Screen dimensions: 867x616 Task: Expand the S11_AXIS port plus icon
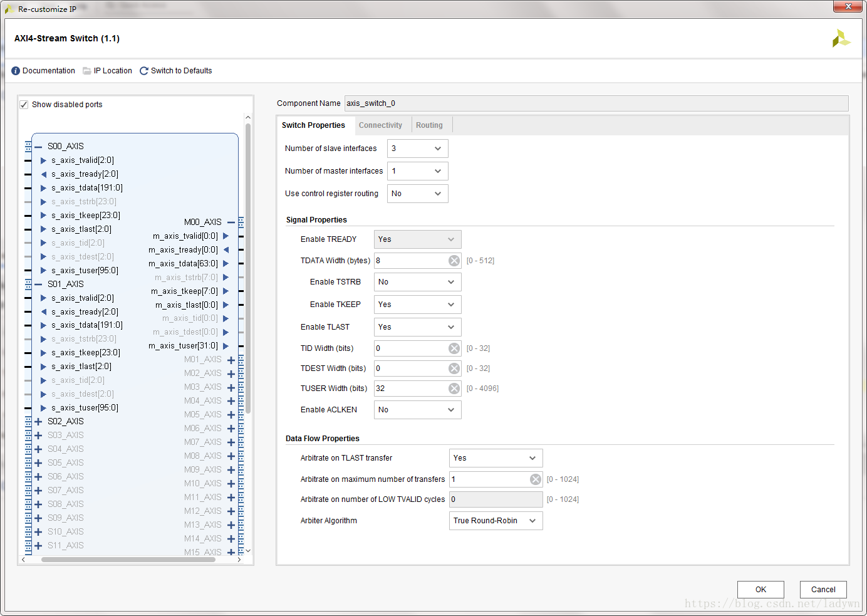coord(38,546)
